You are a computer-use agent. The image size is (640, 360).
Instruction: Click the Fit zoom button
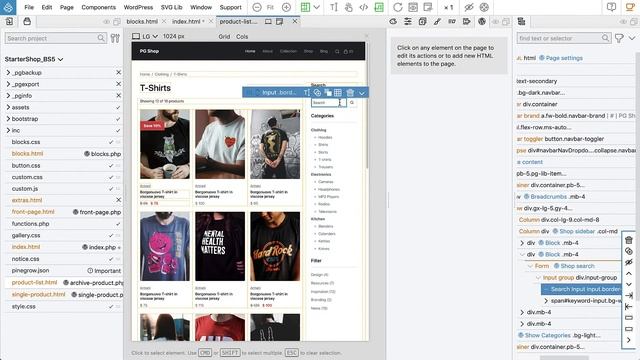coord(270,7)
